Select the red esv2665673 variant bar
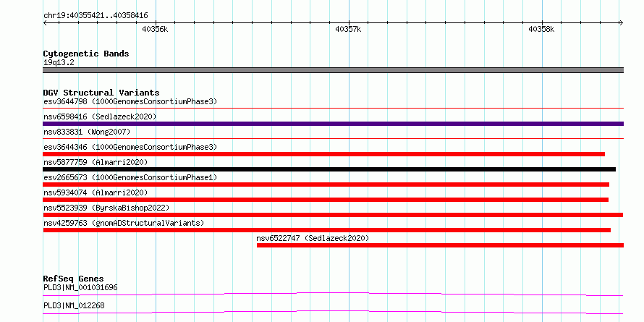 click(326, 185)
